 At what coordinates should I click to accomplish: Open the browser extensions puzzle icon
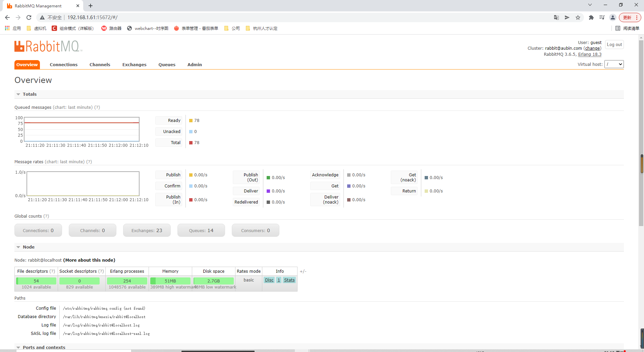click(x=591, y=17)
